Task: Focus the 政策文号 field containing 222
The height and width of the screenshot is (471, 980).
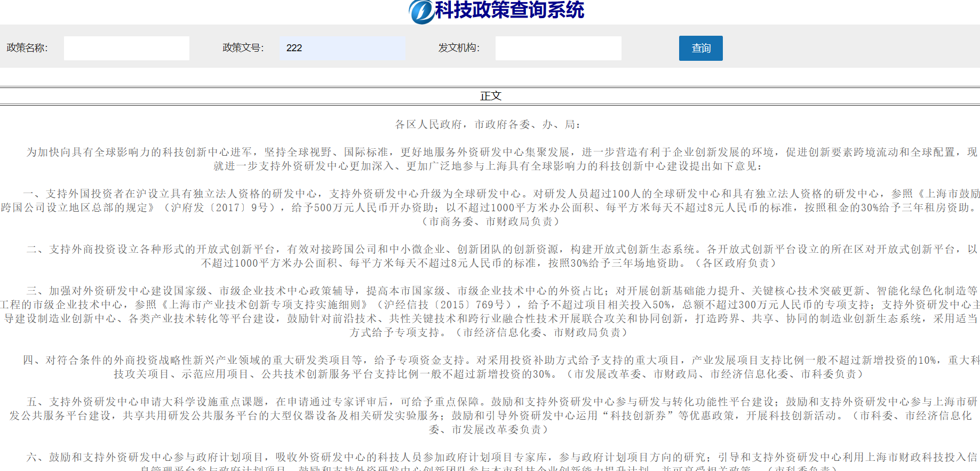Action: [342, 48]
